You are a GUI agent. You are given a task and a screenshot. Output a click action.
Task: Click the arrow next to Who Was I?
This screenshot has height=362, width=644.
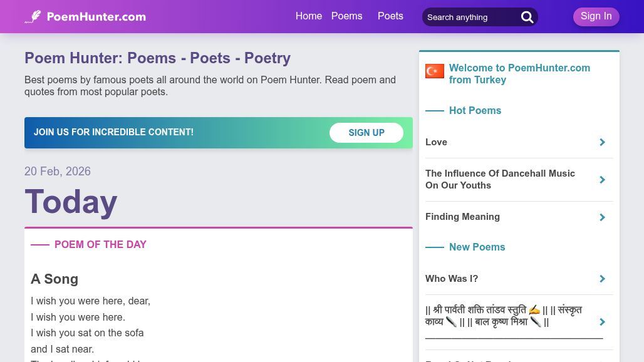point(602,279)
